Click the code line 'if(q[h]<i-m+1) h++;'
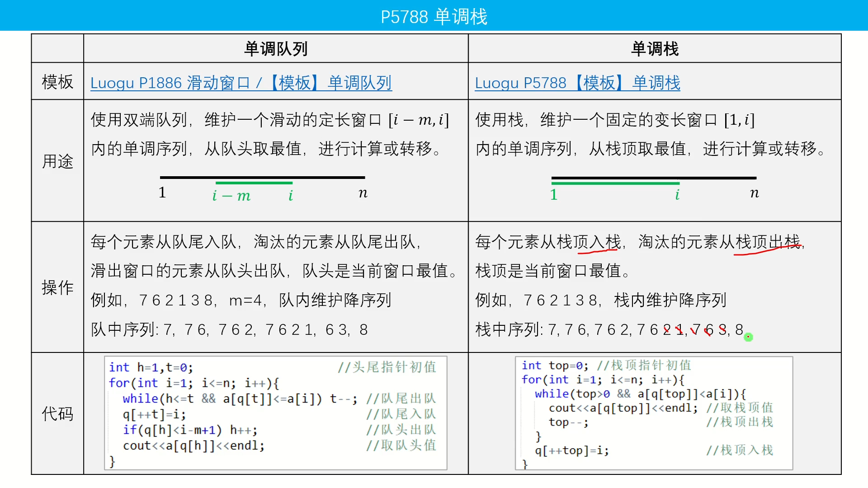The image size is (868, 488). (x=190, y=430)
